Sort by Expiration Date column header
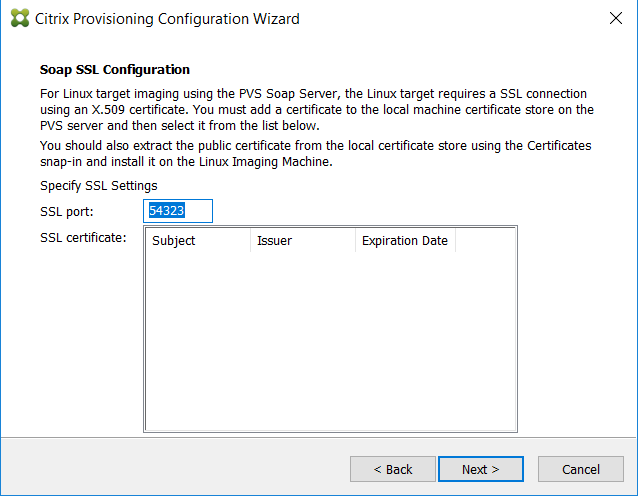Viewport: 640px width, 497px height. click(x=405, y=241)
